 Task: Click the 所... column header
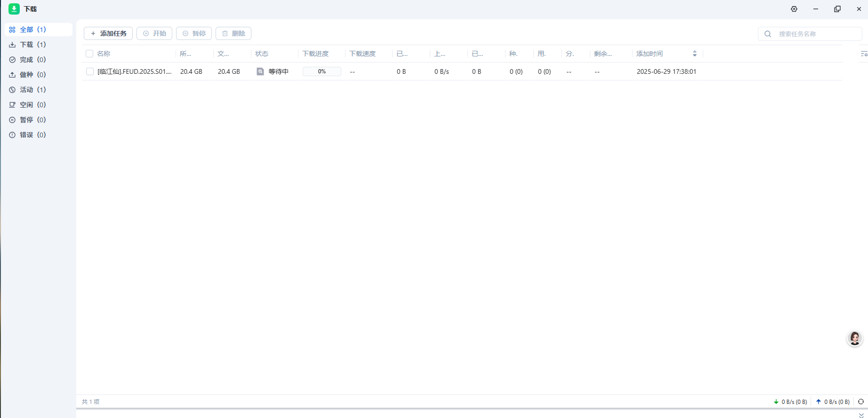coord(185,54)
